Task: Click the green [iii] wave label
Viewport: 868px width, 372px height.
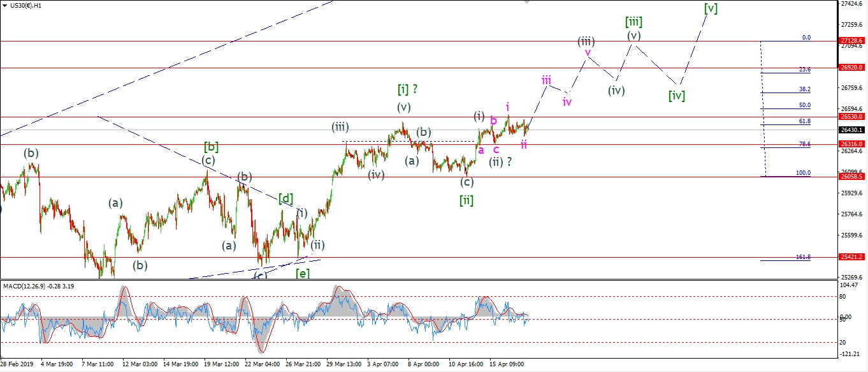Action: (x=633, y=22)
